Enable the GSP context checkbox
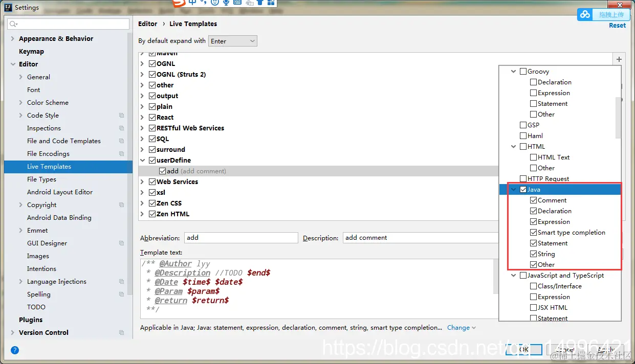 523,125
